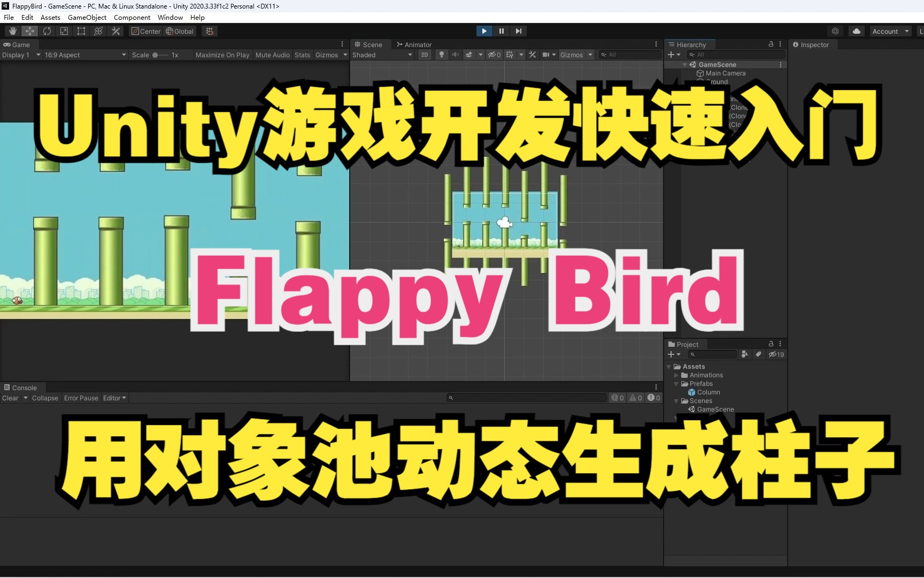924x578 pixels.
Task: Select the Rotate tool
Action: point(47,31)
